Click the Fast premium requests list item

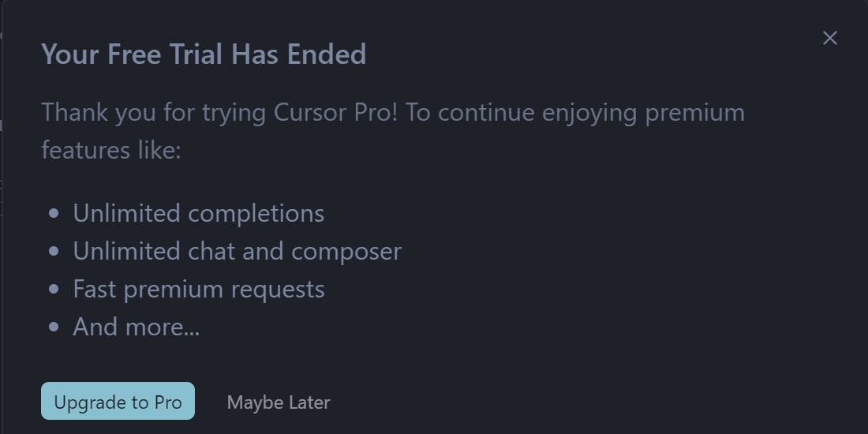pyautogui.click(x=199, y=289)
